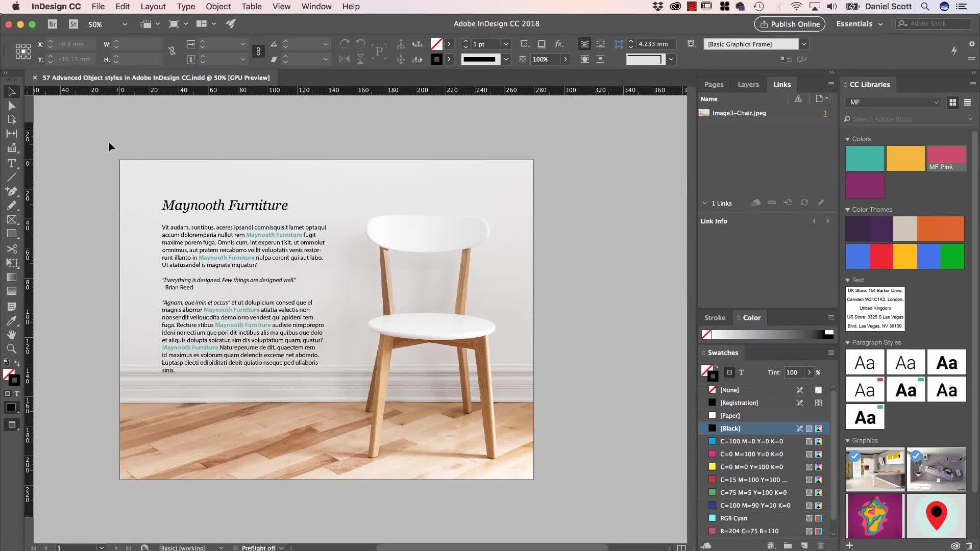The image size is (980, 551).
Task: Open Adobe Stock via St icon
Action: 73,24
